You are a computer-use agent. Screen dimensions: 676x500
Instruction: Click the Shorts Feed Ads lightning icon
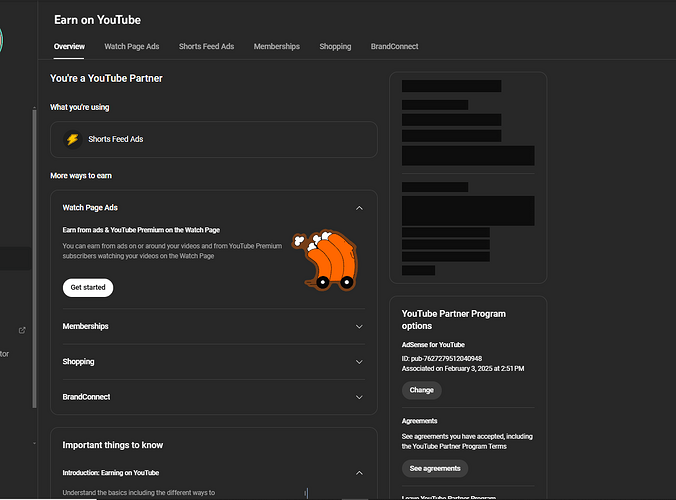click(x=72, y=139)
